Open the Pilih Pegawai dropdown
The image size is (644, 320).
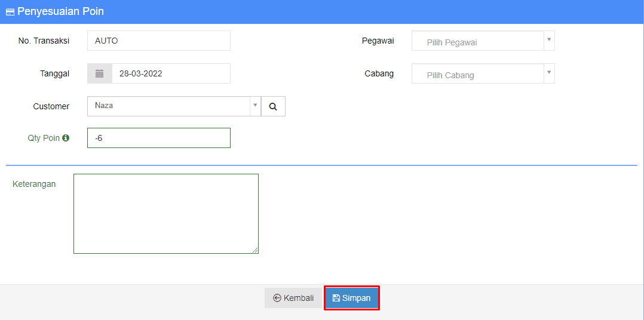click(477, 41)
